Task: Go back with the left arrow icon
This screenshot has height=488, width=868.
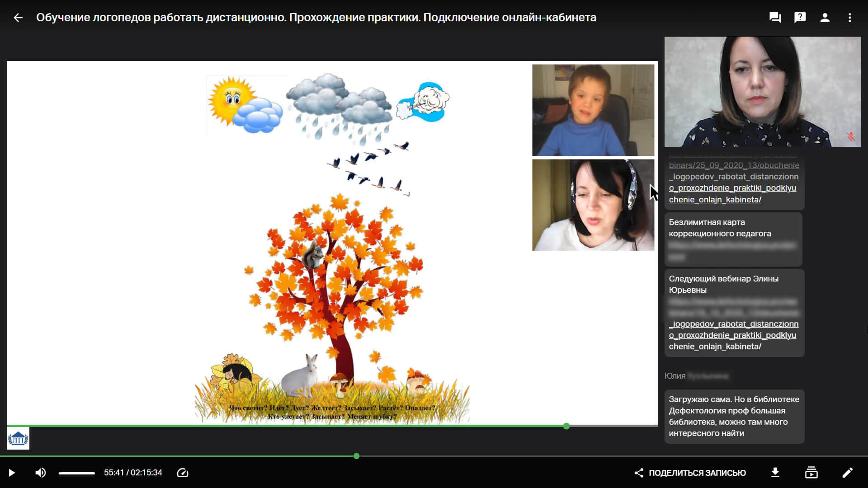Action: (x=18, y=18)
